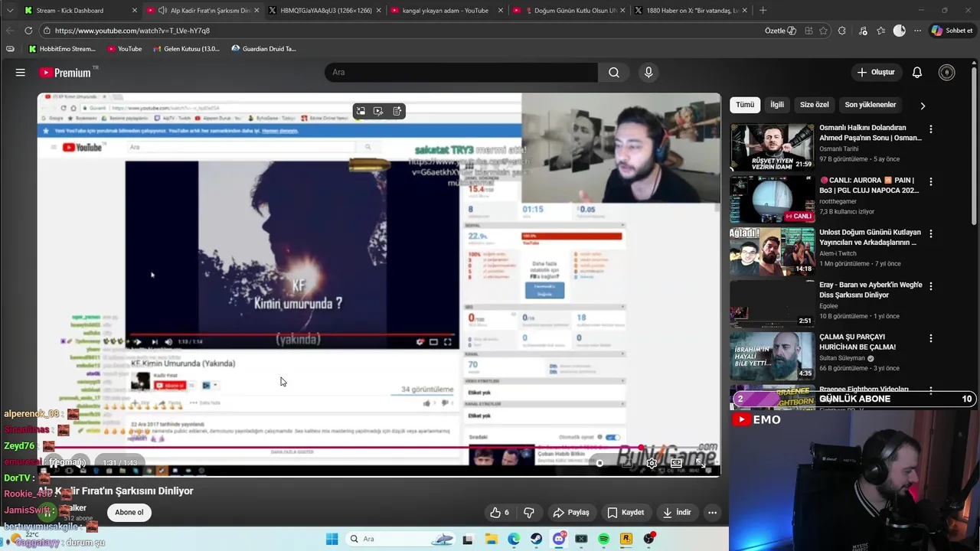Add the page to favorites star
The height and width of the screenshot is (551, 980).
(x=824, y=31)
